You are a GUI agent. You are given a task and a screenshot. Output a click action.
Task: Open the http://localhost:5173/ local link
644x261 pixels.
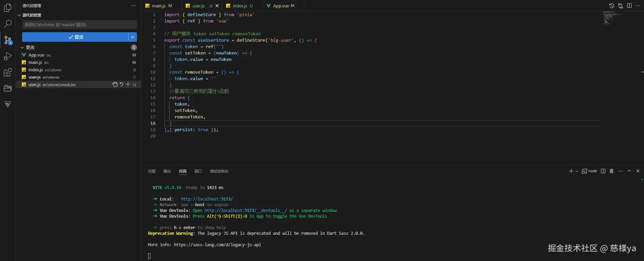click(207, 199)
